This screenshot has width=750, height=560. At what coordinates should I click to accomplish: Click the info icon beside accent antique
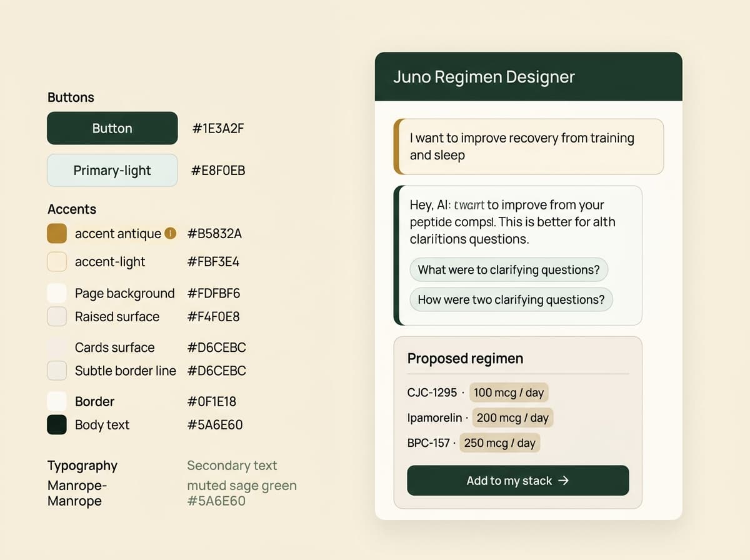170,234
